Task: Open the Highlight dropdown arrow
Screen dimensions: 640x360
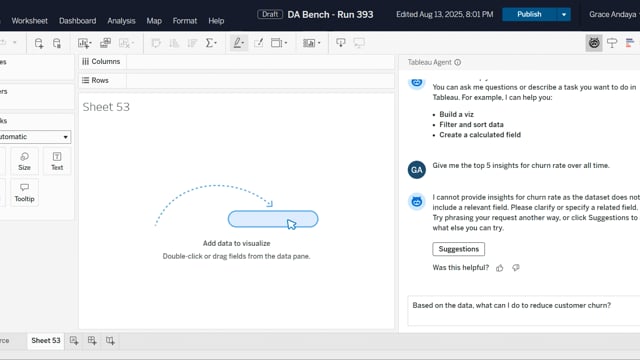Action: tap(243, 43)
